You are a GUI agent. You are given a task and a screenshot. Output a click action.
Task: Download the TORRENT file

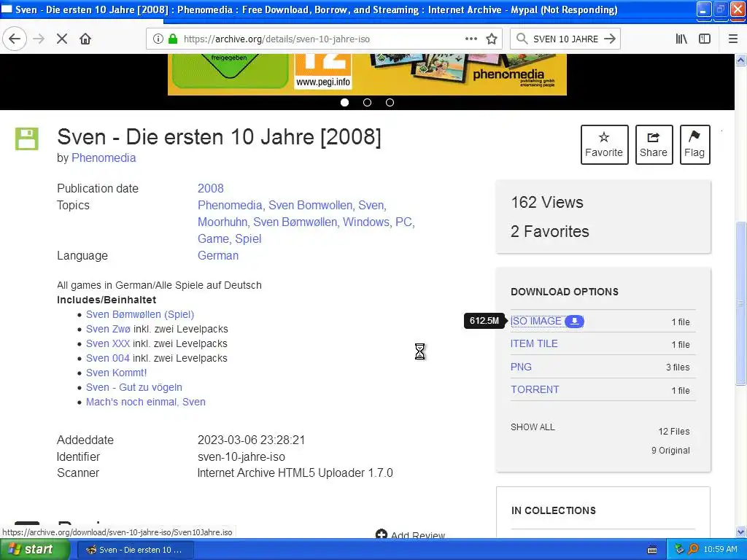pos(535,389)
